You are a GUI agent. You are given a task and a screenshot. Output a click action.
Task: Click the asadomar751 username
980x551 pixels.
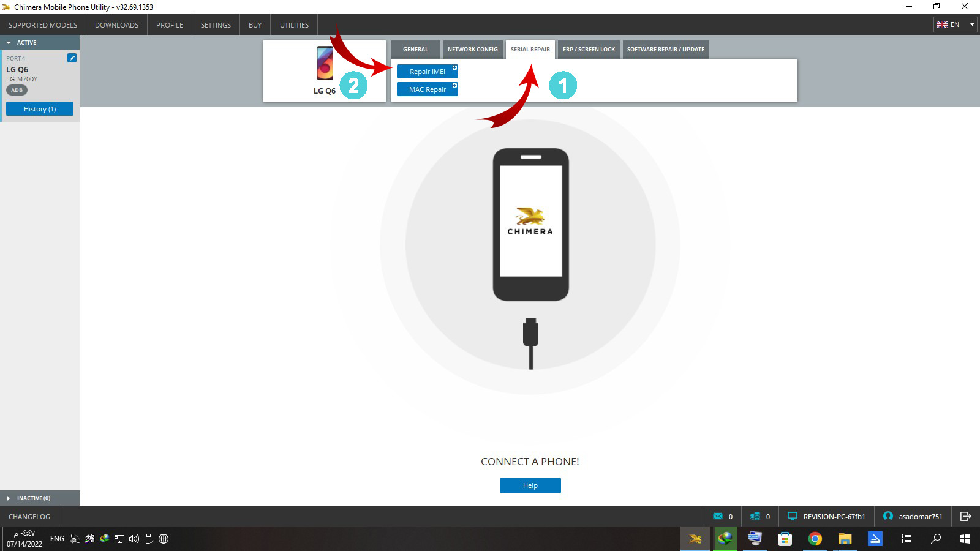pos(921,517)
